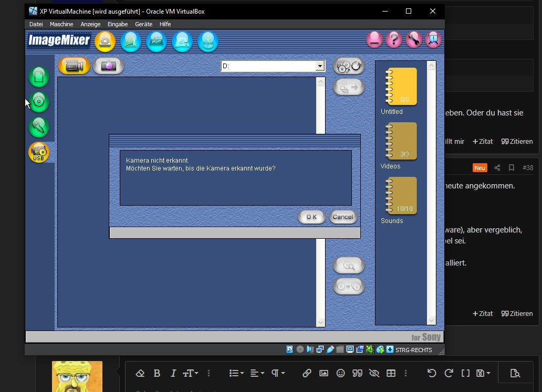Screen dimensions: 542x392
Task: Open the Anzeige menu
Action: click(x=90, y=24)
